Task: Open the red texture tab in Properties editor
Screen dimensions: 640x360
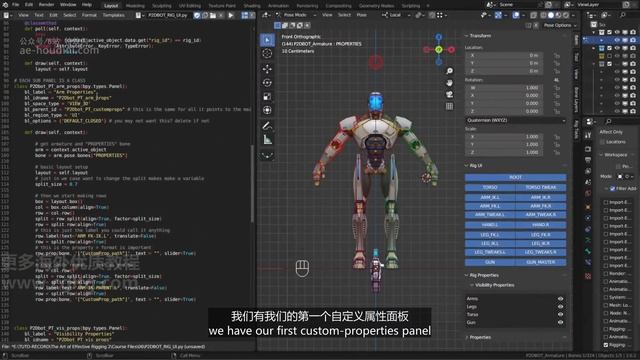Action: tap(588, 276)
